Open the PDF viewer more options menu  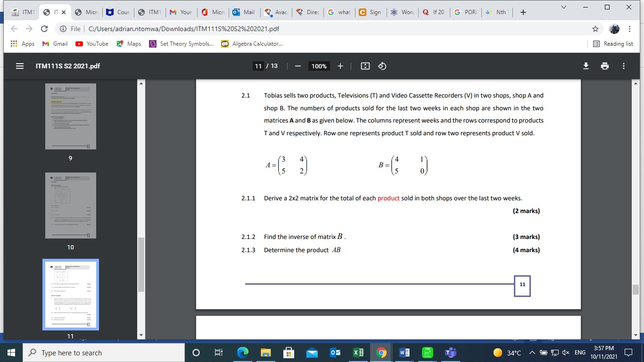click(625, 66)
